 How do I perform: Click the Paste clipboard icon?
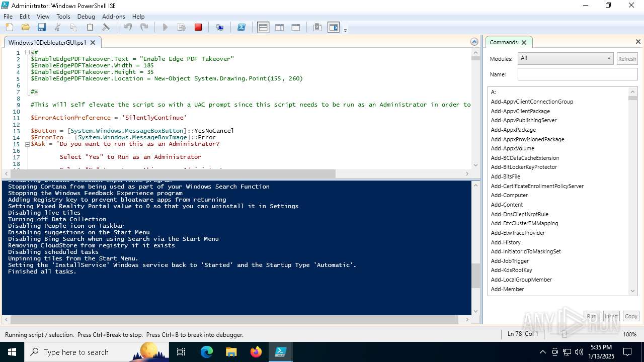coord(90,27)
